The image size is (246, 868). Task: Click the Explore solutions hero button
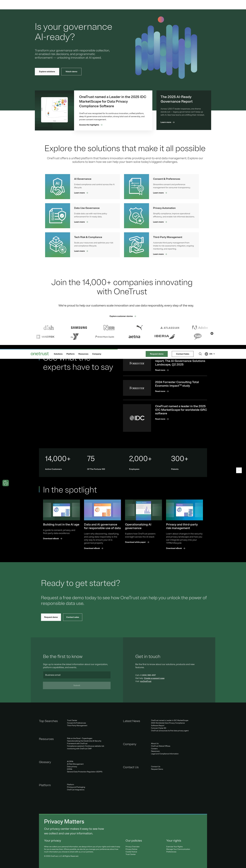coord(47,71)
